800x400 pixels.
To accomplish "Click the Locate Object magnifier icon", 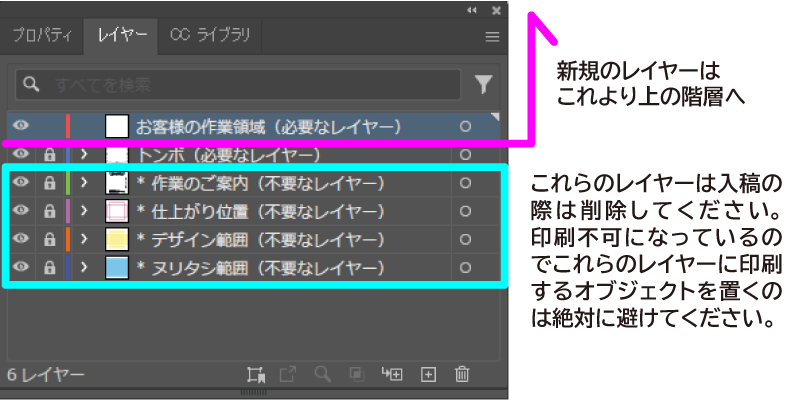I will pyautogui.click(x=323, y=374).
